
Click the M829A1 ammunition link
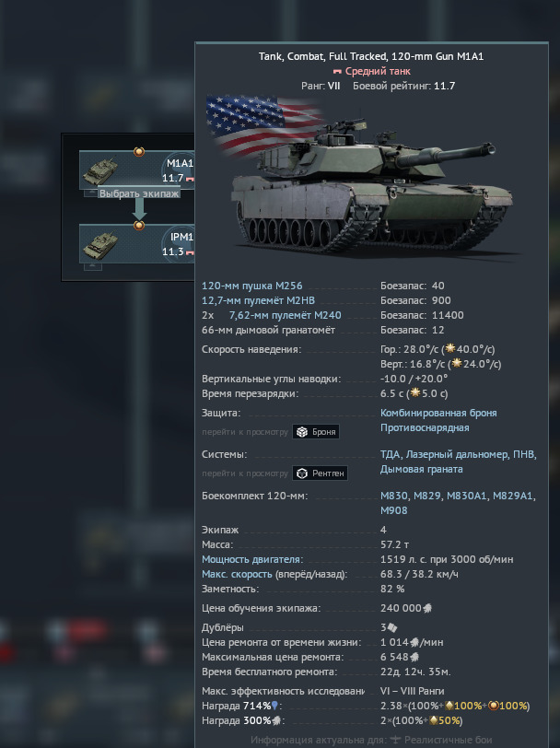(x=513, y=497)
